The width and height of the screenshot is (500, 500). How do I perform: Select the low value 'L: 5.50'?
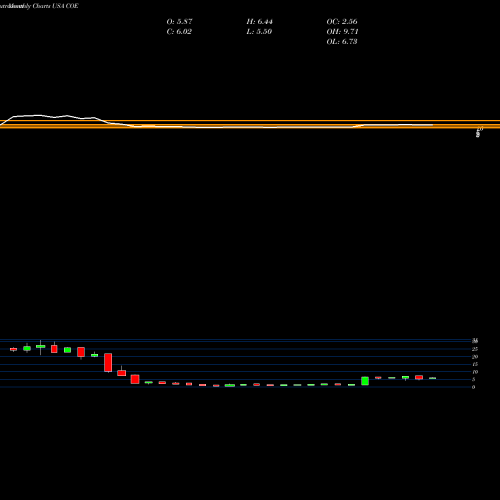[259, 31]
